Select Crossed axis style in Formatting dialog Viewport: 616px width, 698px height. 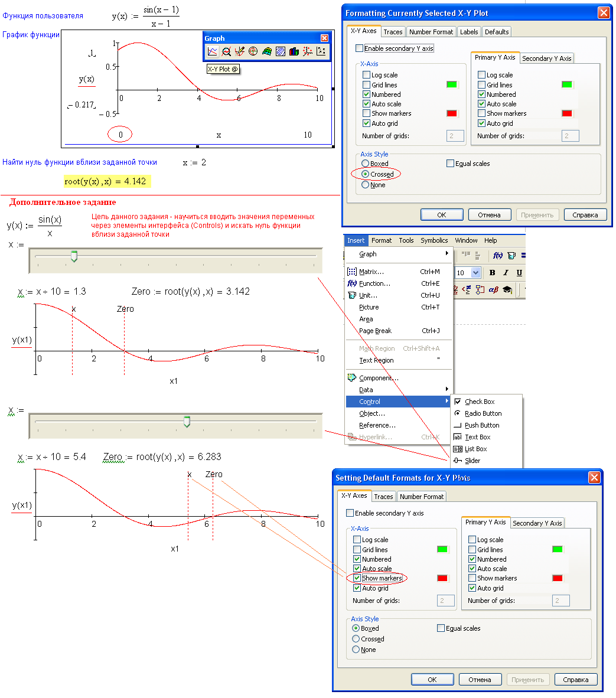pos(378,174)
